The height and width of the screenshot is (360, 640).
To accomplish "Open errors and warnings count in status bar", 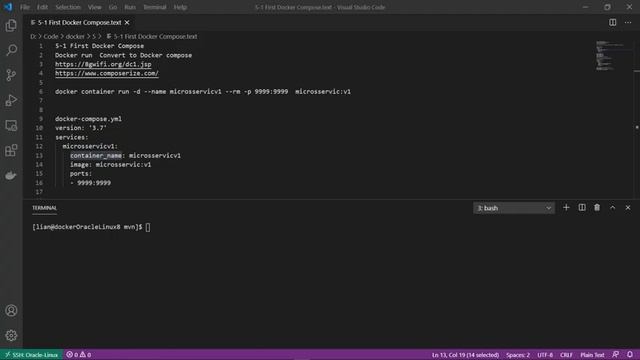I will (x=79, y=355).
